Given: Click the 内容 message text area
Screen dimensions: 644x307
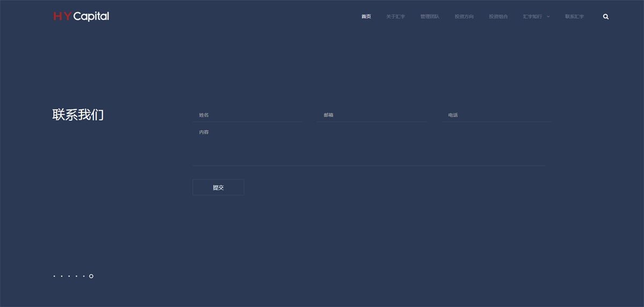Looking at the screenshot, I should tap(369, 145).
